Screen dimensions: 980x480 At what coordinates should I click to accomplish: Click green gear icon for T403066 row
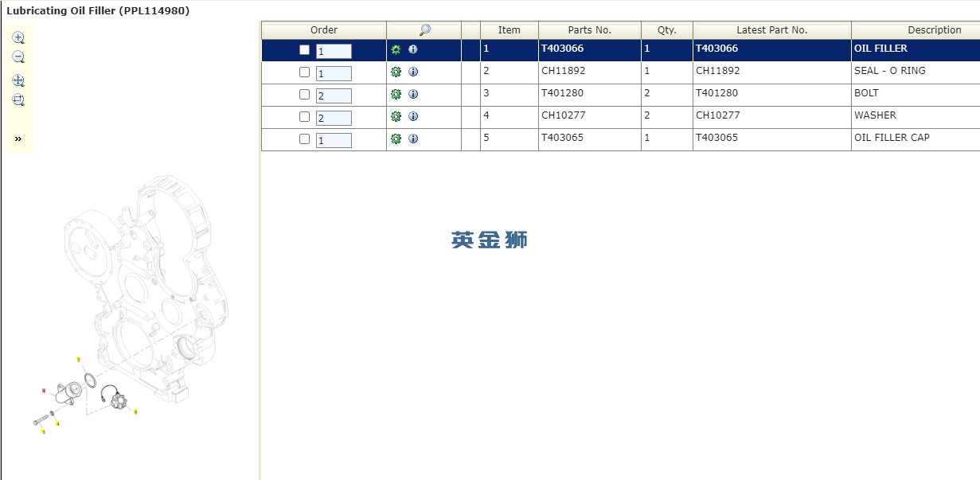click(396, 49)
